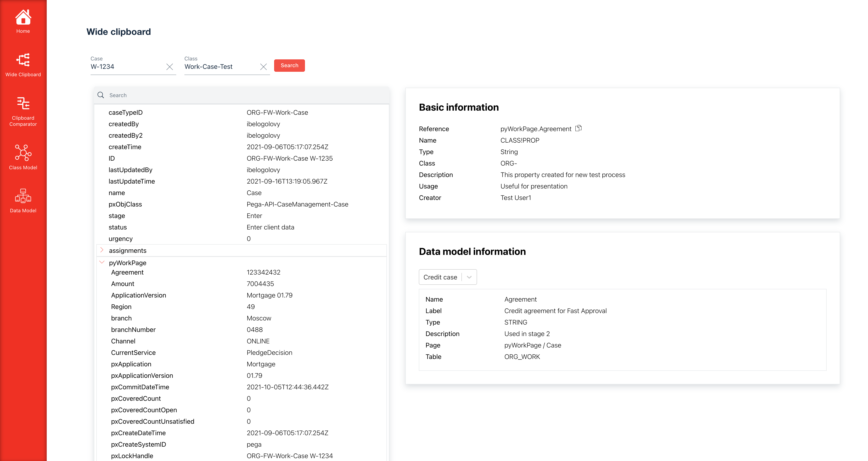Select the branchNumber property row
This screenshot has width=868, height=461.
[133, 330]
